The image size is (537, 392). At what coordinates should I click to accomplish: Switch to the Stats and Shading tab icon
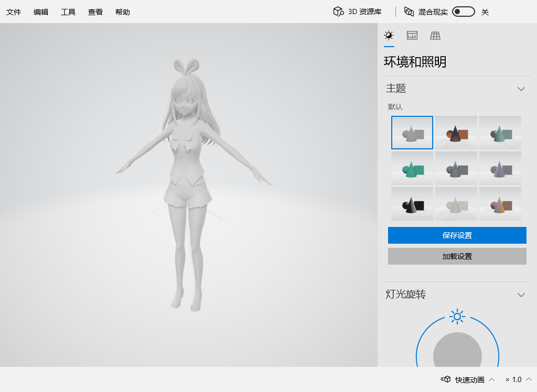point(412,35)
